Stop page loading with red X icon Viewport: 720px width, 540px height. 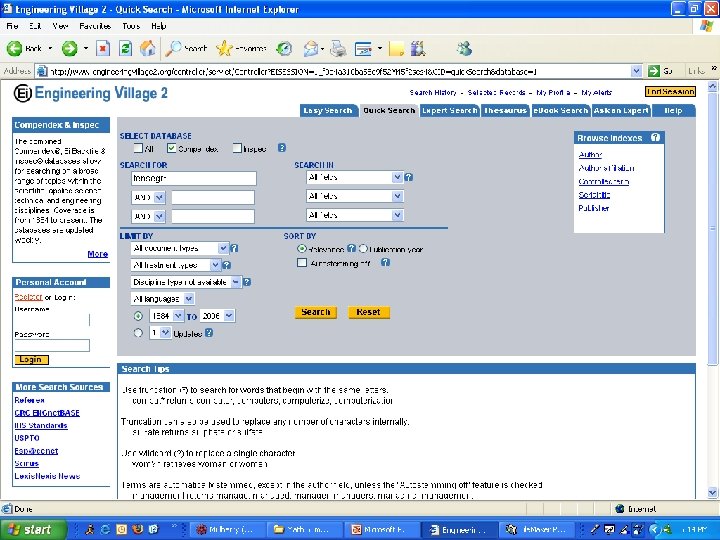click(103, 48)
